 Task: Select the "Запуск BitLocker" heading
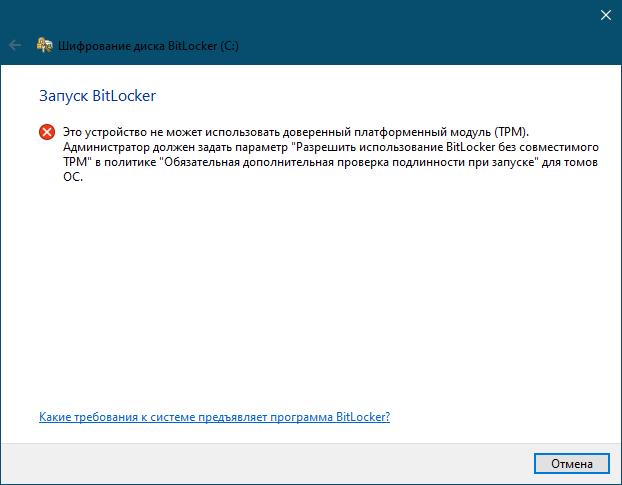click(x=98, y=96)
